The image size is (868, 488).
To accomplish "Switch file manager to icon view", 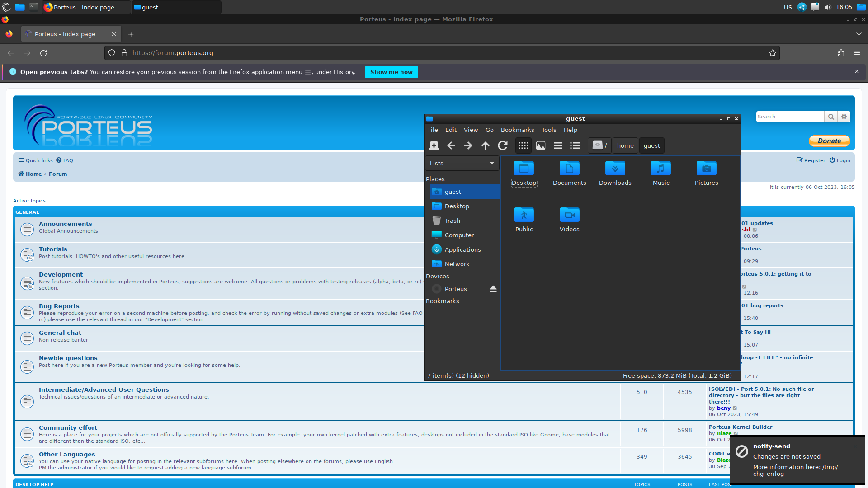I will (x=524, y=145).
